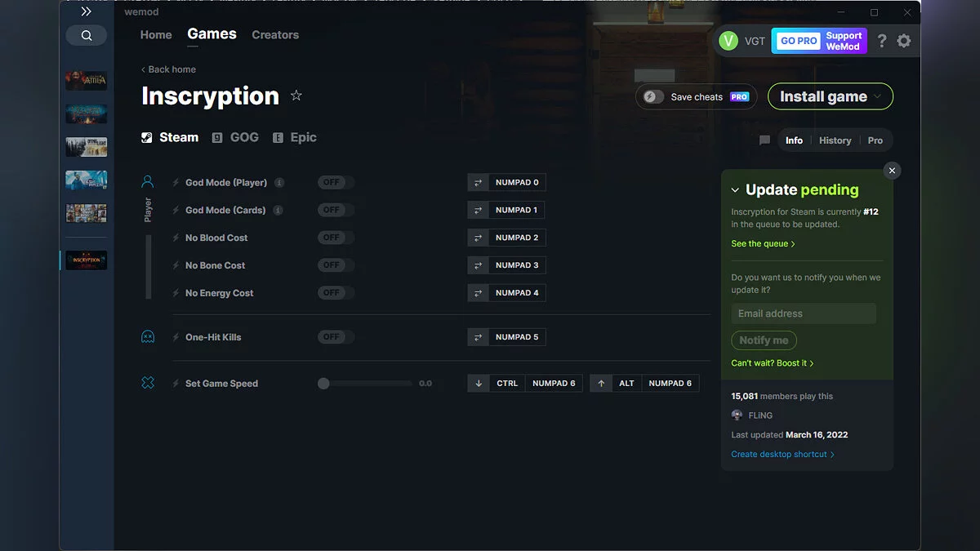The height and width of the screenshot is (551, 980).
Task: Enable the God Mode (Cards) cheat
Action: pos(335,210)
